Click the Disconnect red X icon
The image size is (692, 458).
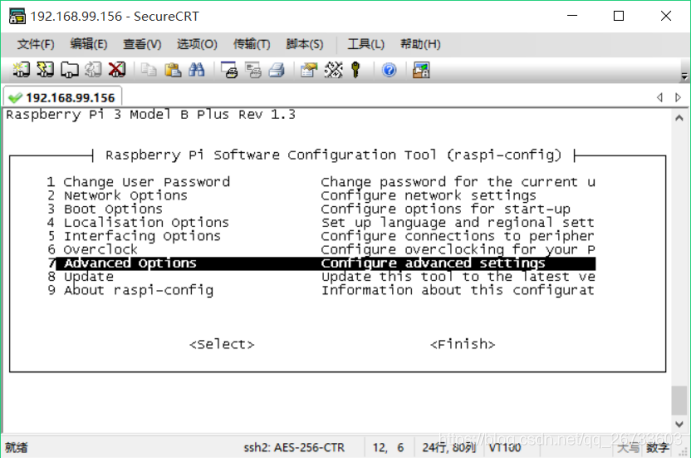(117, 70)
